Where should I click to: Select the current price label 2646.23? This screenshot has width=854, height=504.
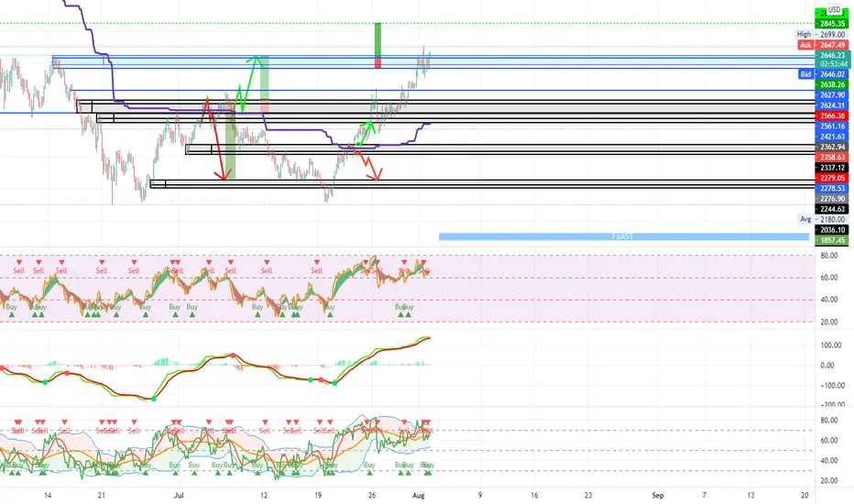click(832, 56)
